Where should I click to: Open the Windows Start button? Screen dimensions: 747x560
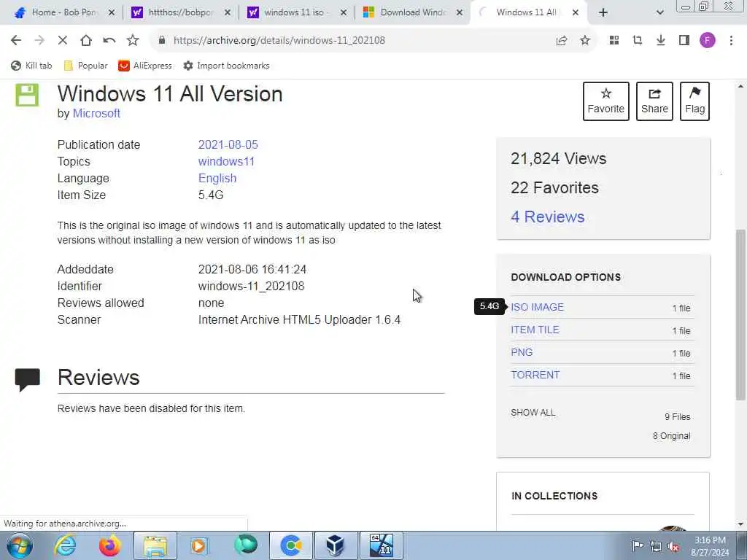(20, 545)
